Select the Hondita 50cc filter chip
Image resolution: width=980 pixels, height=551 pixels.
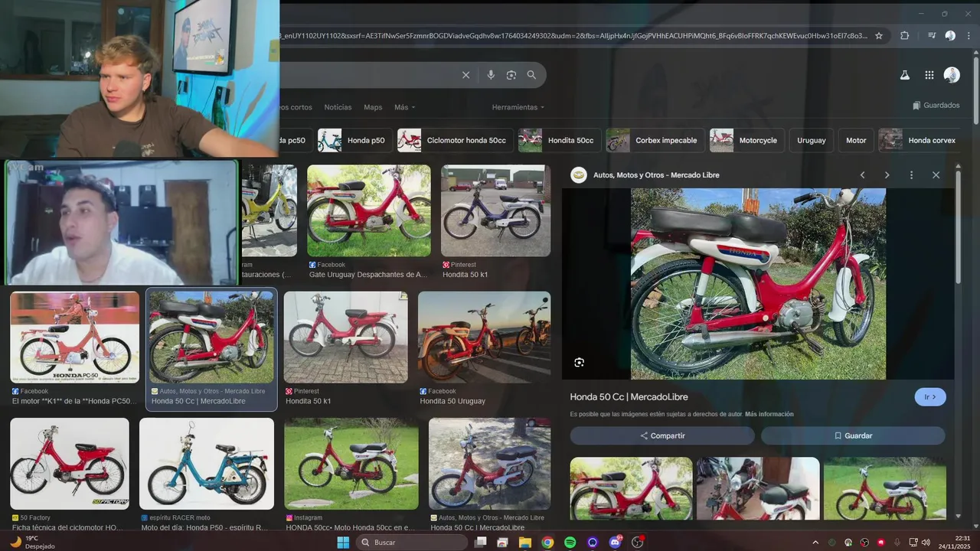[x=560, y=141]
